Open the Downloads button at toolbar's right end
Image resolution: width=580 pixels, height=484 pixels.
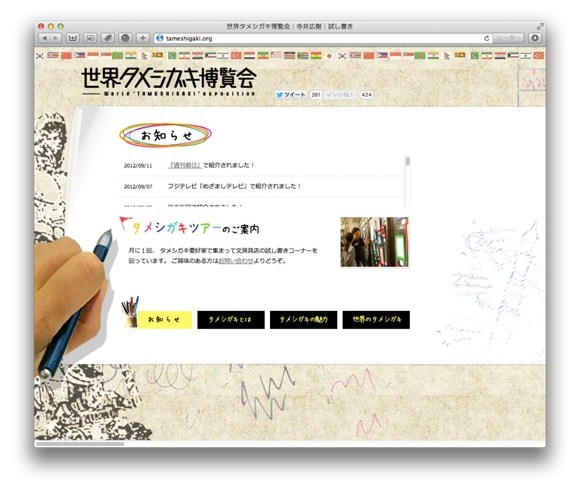(535, 38)
